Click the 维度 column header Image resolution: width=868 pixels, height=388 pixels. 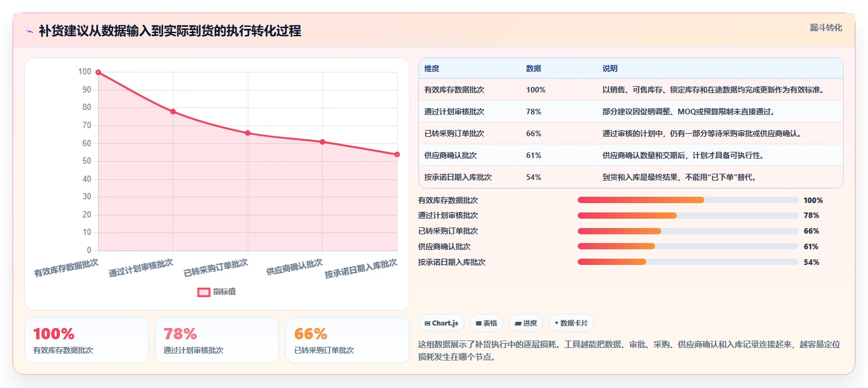pos(432,69)
